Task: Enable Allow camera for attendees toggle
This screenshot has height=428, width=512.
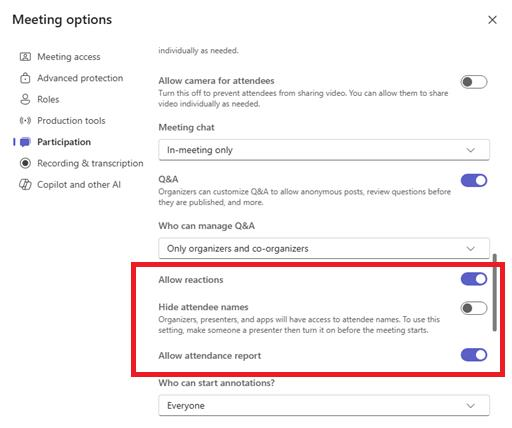Action: pyautogui.click(x=474, y=82)
